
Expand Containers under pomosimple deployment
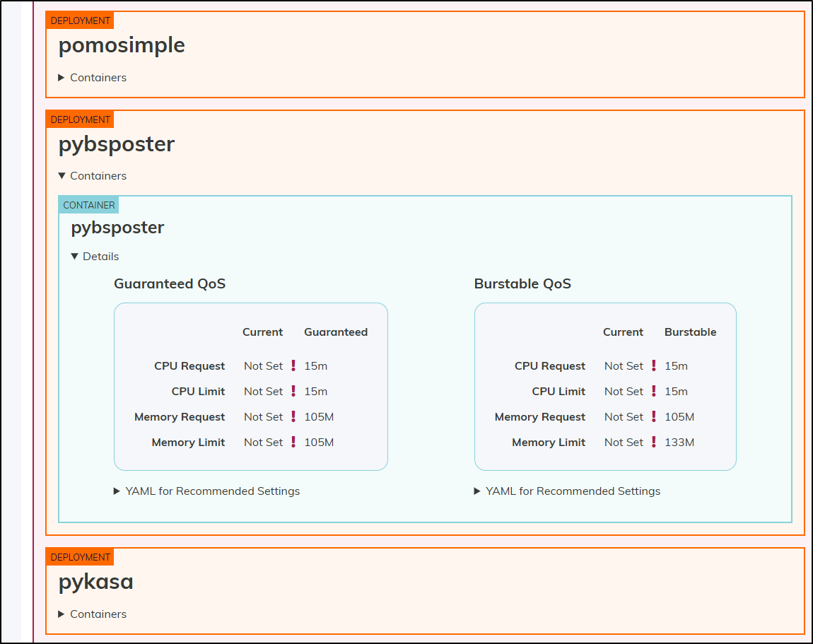tap(92, 78)
